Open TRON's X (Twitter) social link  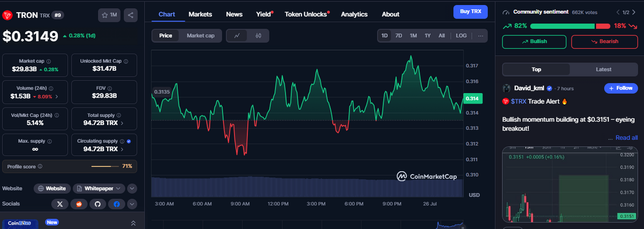(60, 204)
